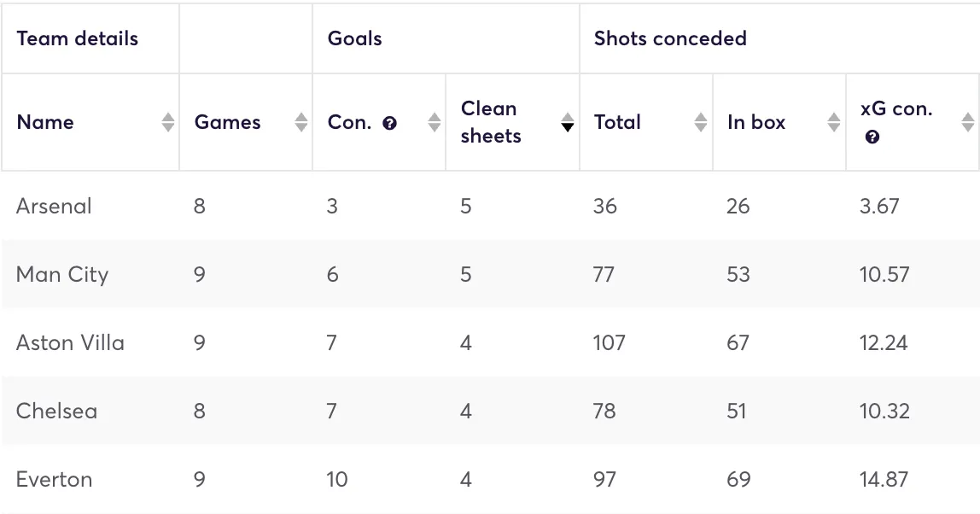Image resolution: width=980 pixels, height=514 pixels.
Task: Click Everton's xG conceded value of 14.87
Action: pyautogui.click(x=885, y=479)
